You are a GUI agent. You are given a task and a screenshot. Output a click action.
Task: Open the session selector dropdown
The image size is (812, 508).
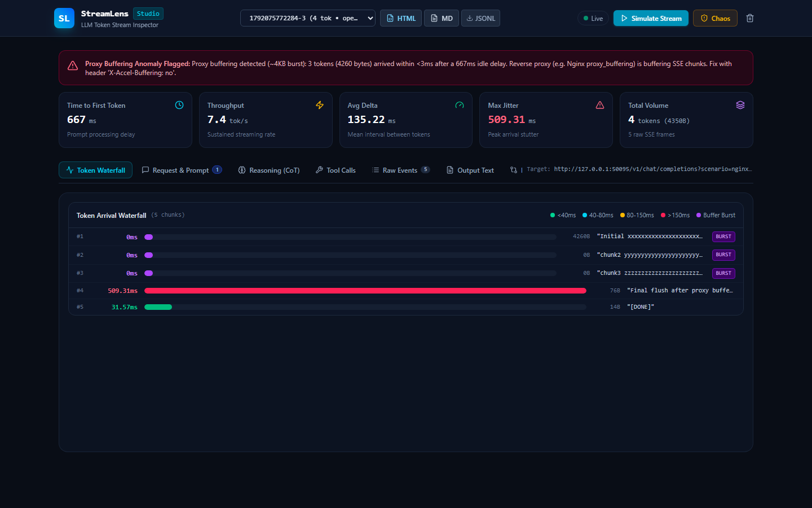(308, 18)
